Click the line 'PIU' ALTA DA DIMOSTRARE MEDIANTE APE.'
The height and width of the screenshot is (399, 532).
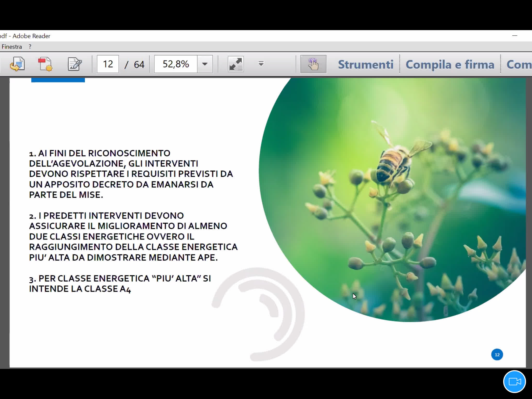[x=123, y=257]
